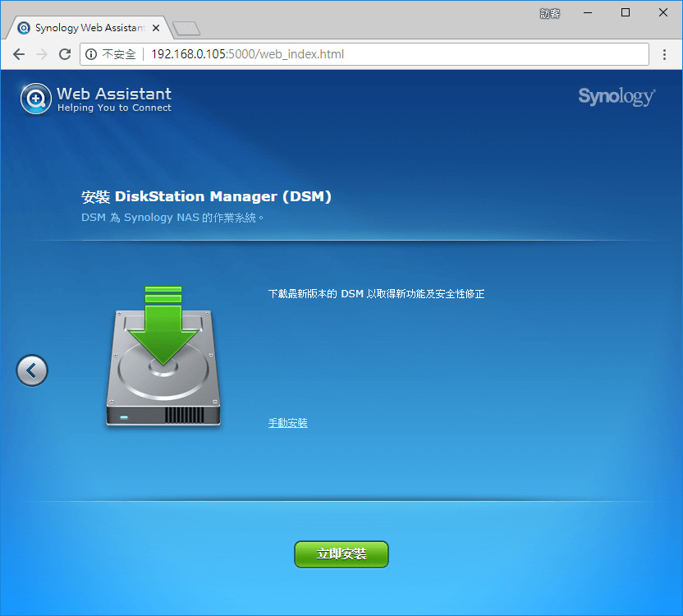Click the Web Assistant magnifier logo icon

[36, 99]
